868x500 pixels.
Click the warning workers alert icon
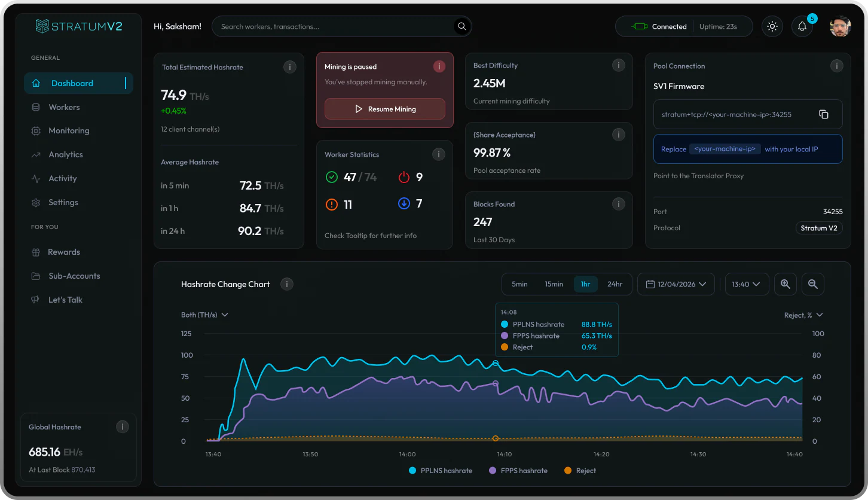332,205
